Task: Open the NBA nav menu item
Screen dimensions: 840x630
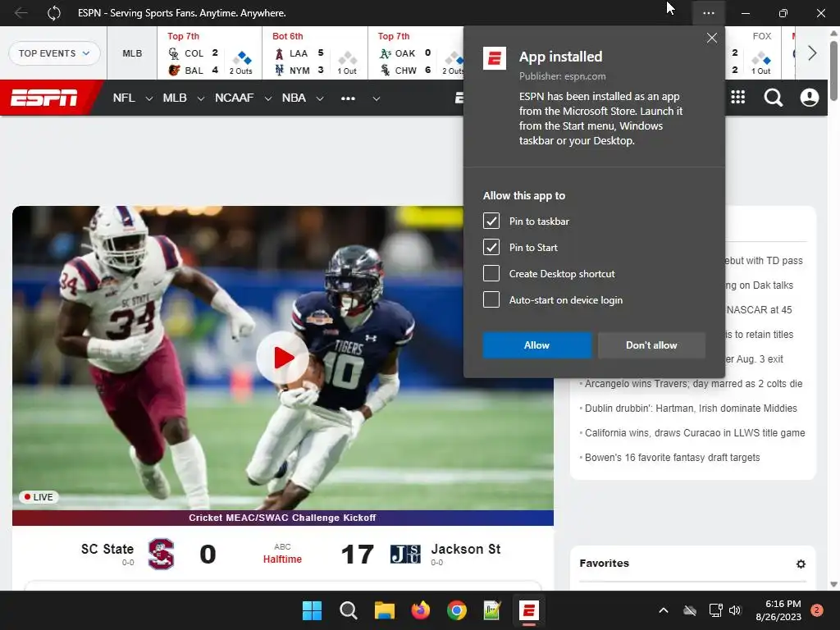Action: click(x=294, y=98)
